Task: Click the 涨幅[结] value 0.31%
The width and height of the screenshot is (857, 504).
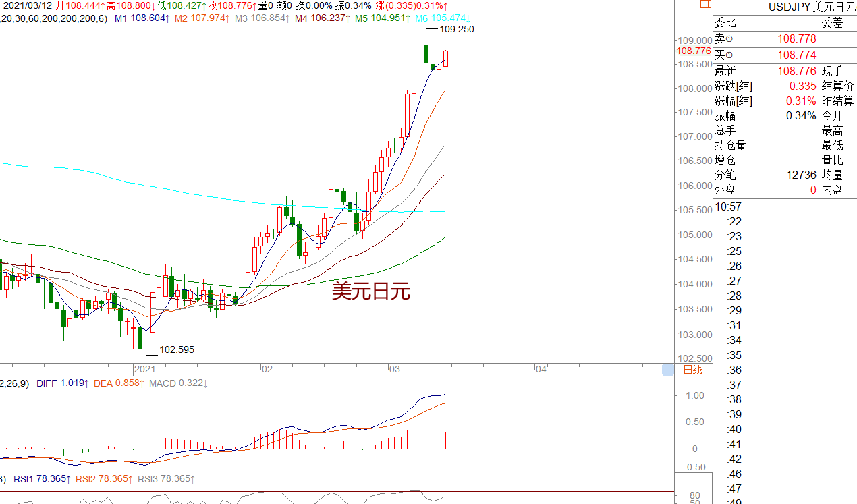Action: tap(802, 101)
